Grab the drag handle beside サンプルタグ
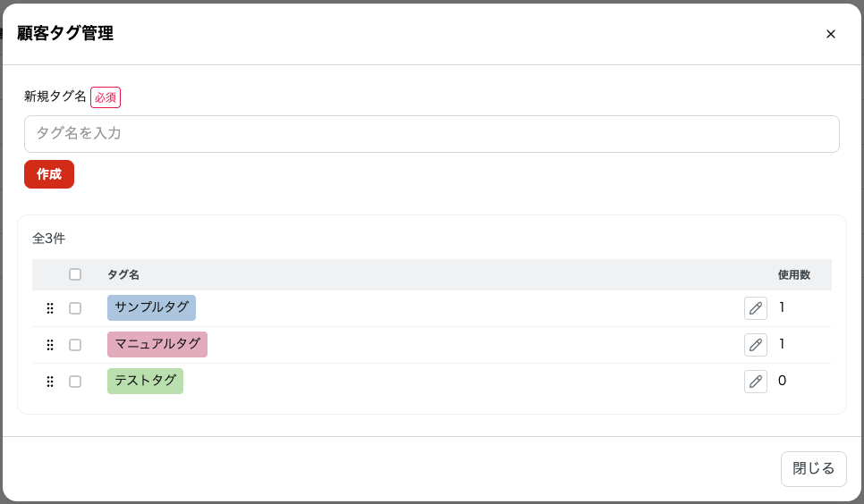 point(50,308)
